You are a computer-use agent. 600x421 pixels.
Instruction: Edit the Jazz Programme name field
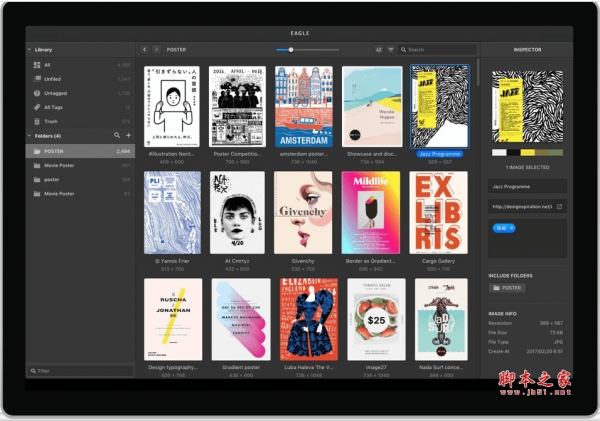(527, 186)
